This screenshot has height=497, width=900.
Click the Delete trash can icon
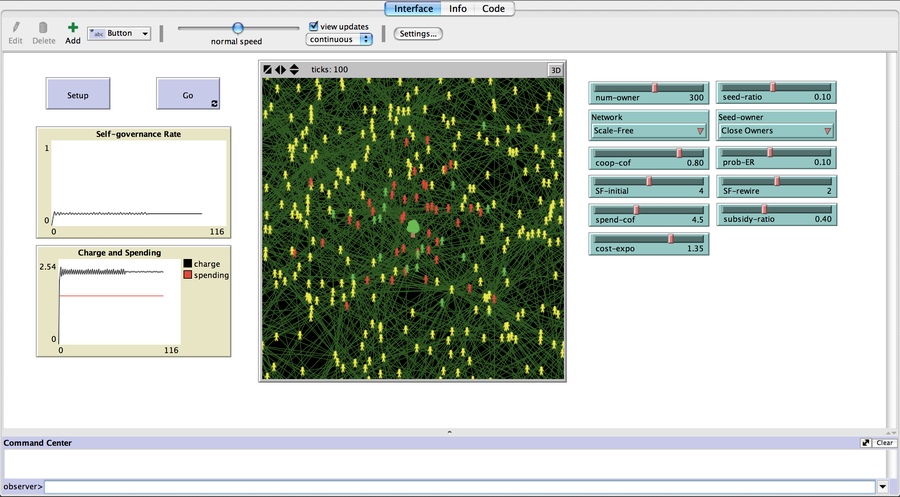click(x=43, y=27)
